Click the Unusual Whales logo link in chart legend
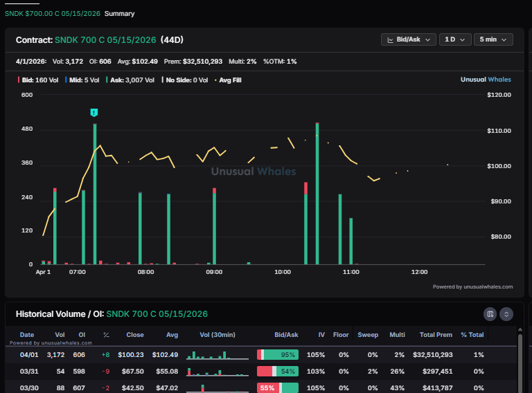This screenshot has height=393, width=532. coord(486,80)
